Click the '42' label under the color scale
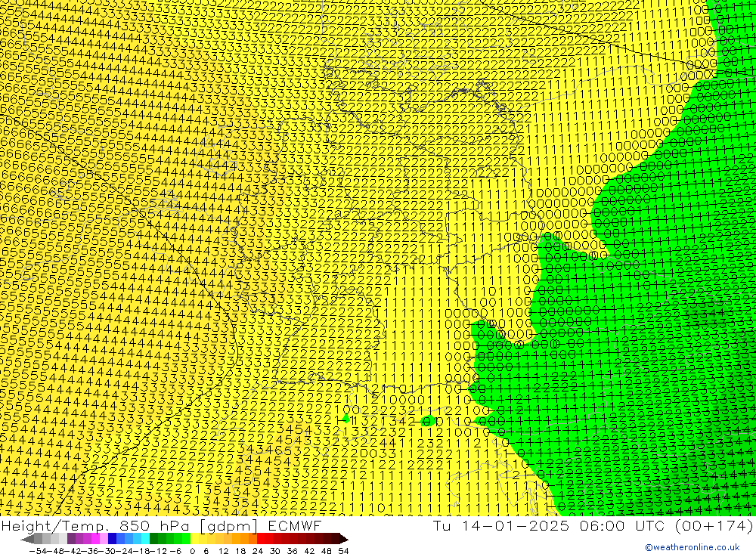The height and width of the screenshot is (554, 756). (309, 551)
